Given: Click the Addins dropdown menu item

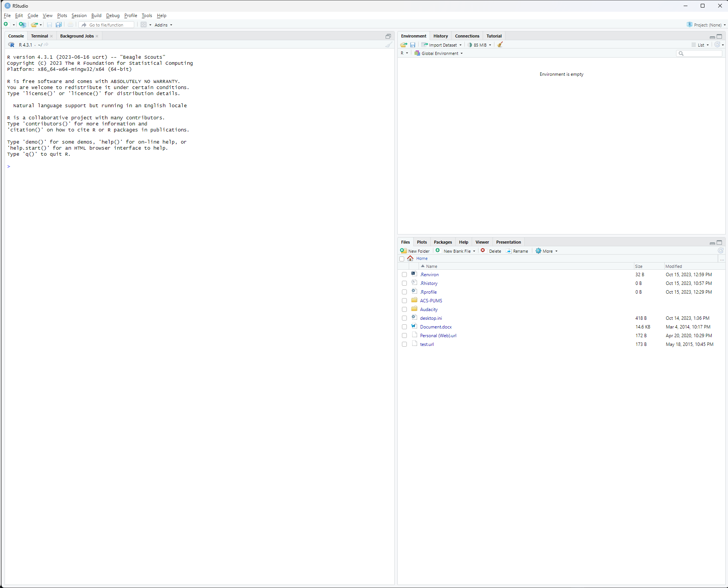Looking at the screenshot, I should tap(163, 25).
